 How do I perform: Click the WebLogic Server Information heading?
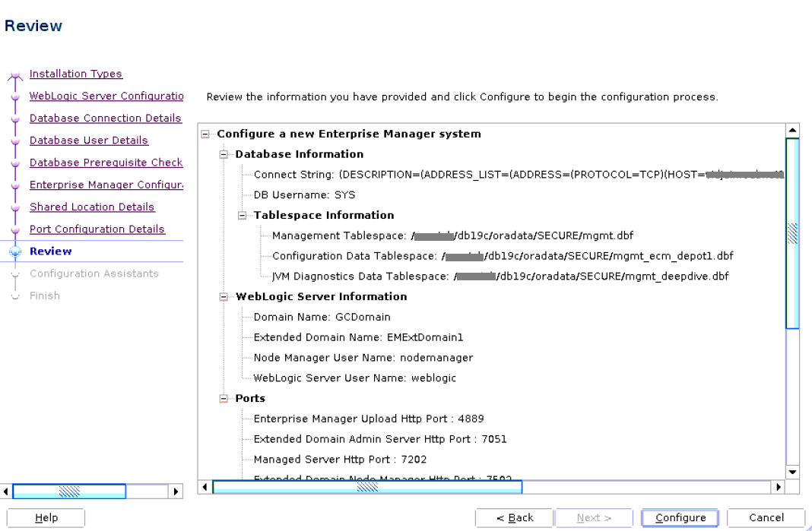click(321, 297)
